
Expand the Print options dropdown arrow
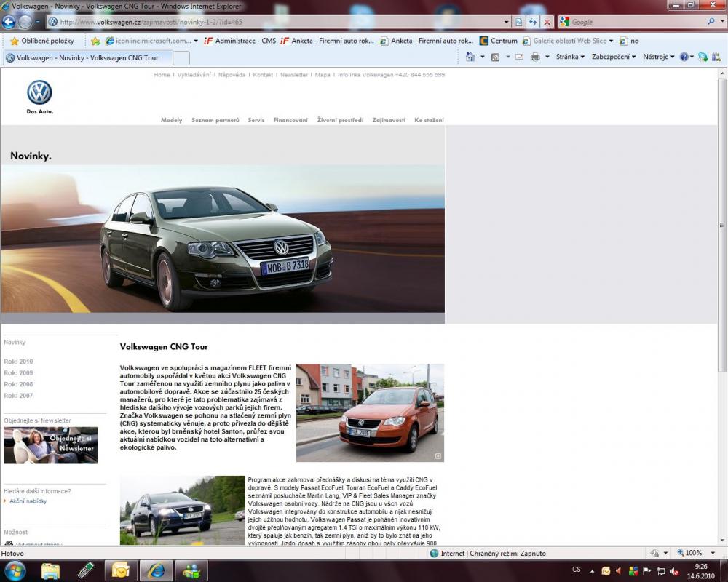coord(547,57)
